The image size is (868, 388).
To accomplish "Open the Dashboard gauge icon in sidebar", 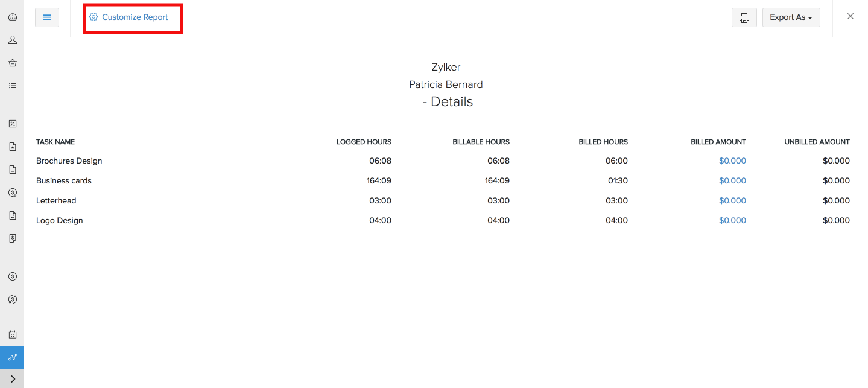I will (x=12, y=17).
